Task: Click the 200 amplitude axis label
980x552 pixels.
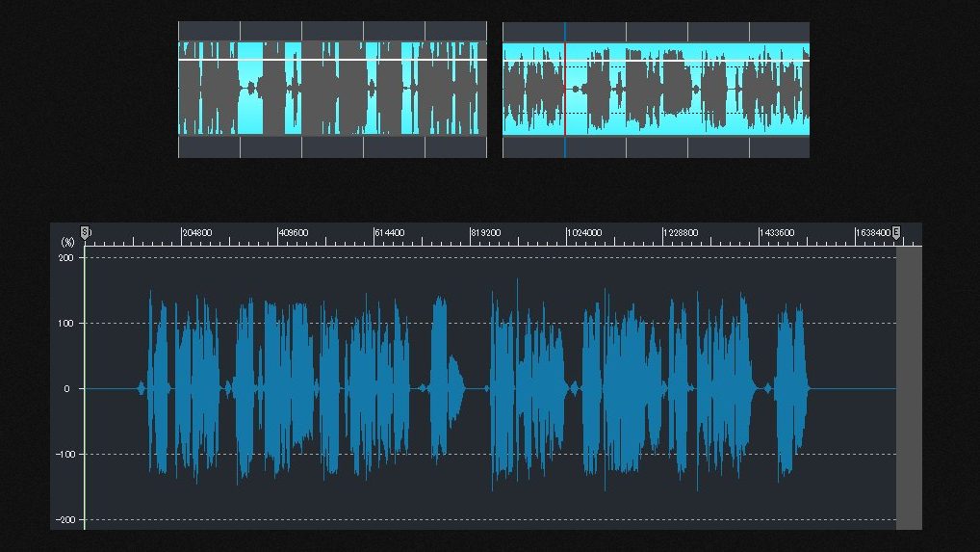Action: (66, 258)
